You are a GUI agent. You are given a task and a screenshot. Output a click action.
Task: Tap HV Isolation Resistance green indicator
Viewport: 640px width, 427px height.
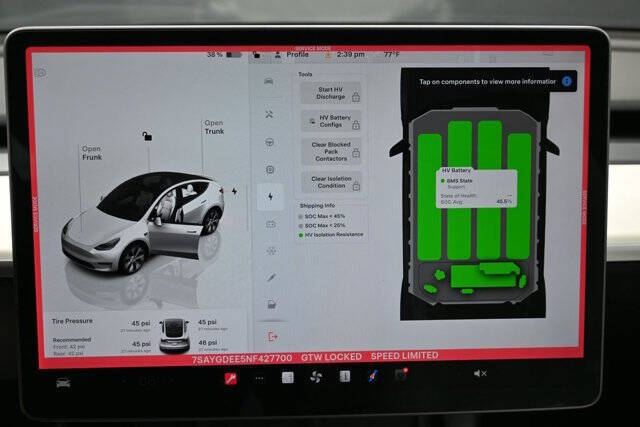click(x=331, y=235)
